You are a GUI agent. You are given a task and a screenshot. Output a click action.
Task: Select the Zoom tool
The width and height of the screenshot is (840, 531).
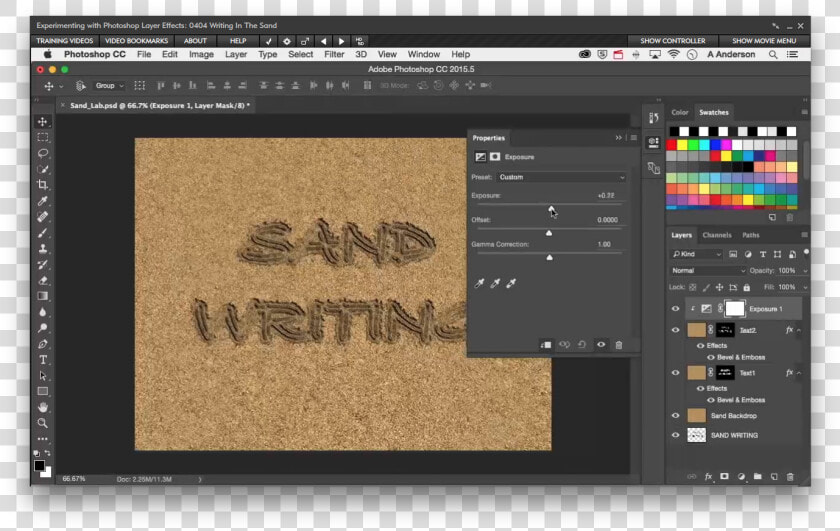pos(43,423)
